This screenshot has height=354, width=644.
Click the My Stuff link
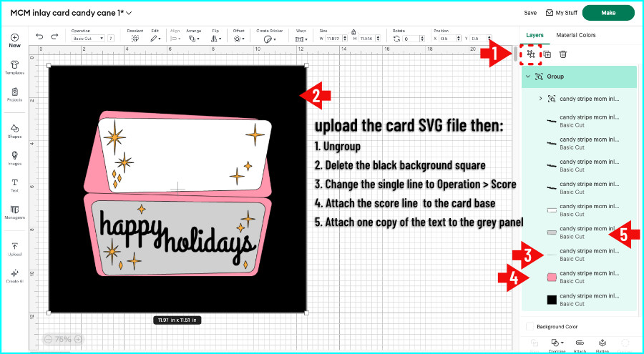click(567, 13)
